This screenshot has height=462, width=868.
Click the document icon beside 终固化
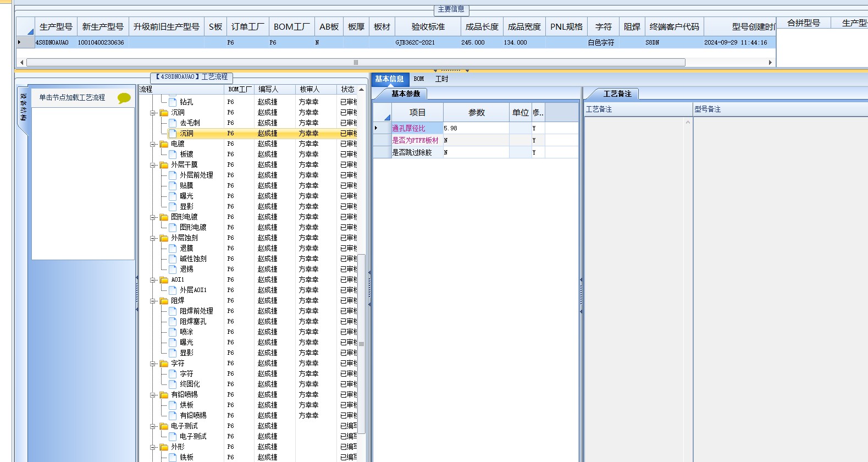click(173, 384)
